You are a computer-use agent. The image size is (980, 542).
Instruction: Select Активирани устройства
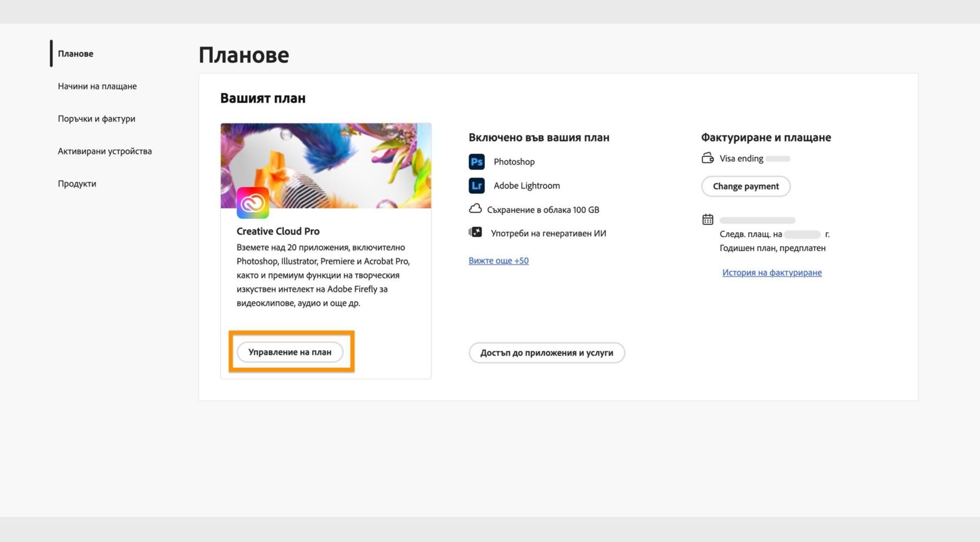[105, 151]
